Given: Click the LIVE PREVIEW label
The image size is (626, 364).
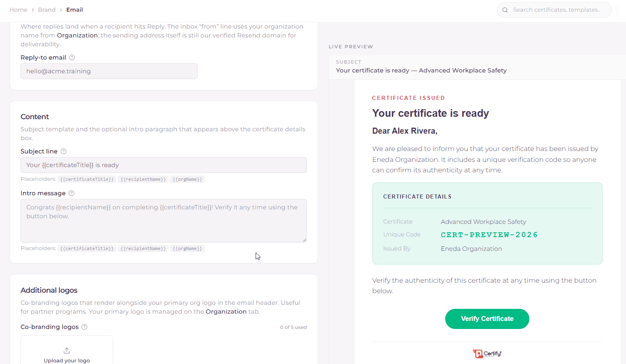Looking at the screenshot, I should click(351, 47).
